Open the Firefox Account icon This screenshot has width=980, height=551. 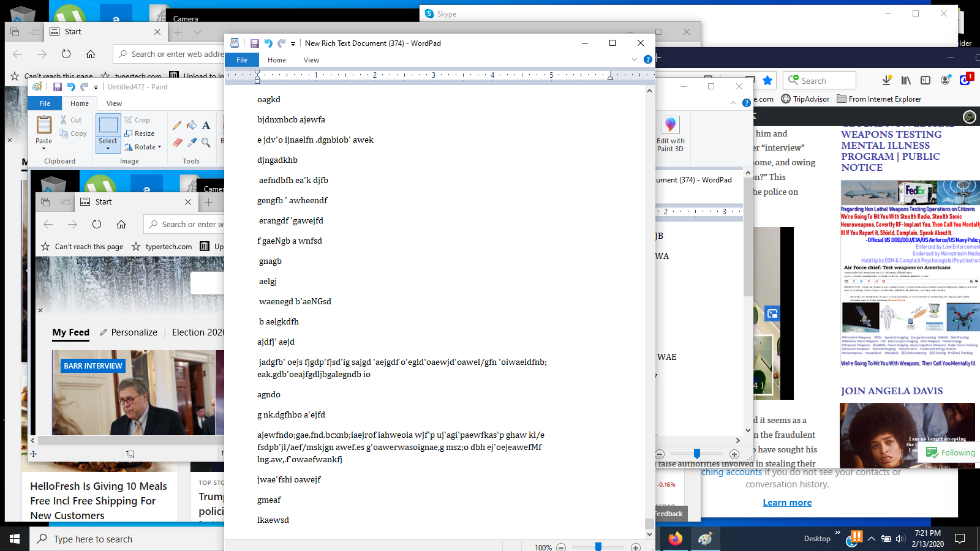[946, 80]
